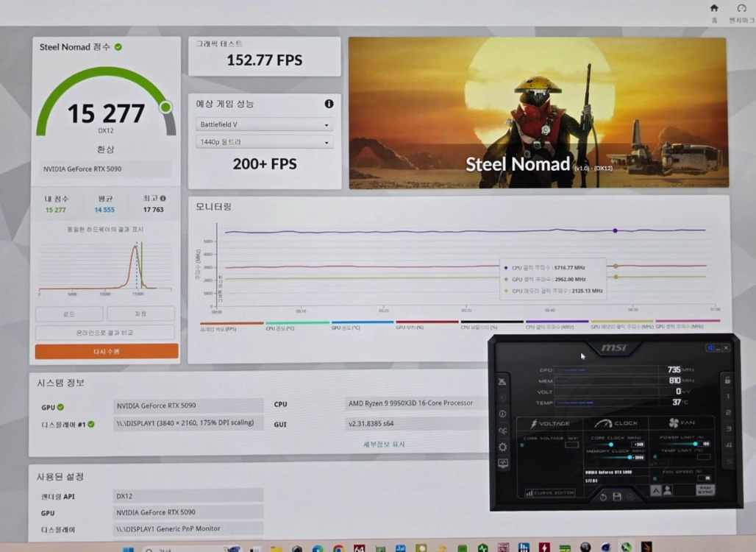Toggle CPU 온도 chart legend

click(297, 326)
